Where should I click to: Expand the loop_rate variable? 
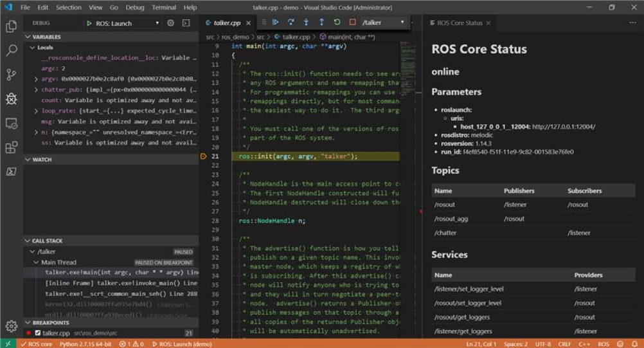(36, 111)
